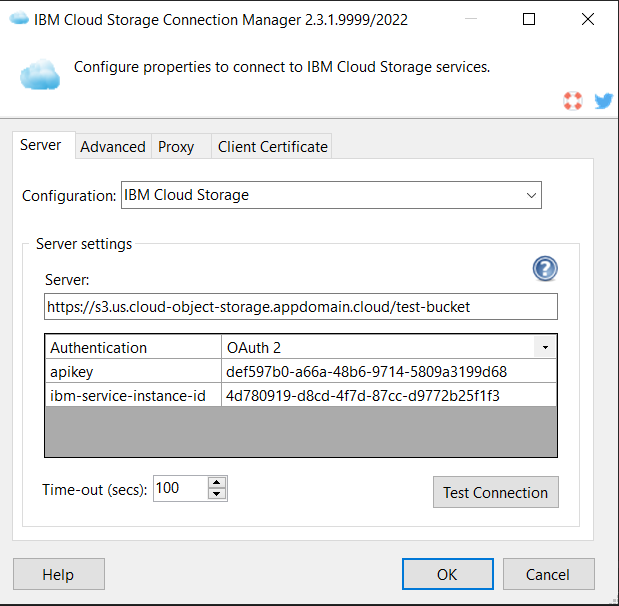The width and height of the screenshot is (619, 606).
Task: Open the Authentication OAuth 2 dropdown arrow
Action: point(545,348)
